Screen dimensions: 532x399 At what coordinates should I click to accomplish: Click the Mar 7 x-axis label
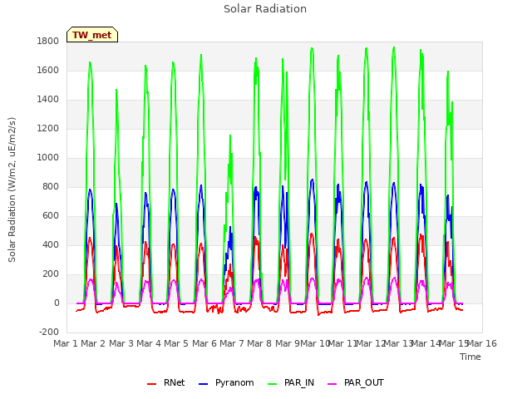[232, 343]
